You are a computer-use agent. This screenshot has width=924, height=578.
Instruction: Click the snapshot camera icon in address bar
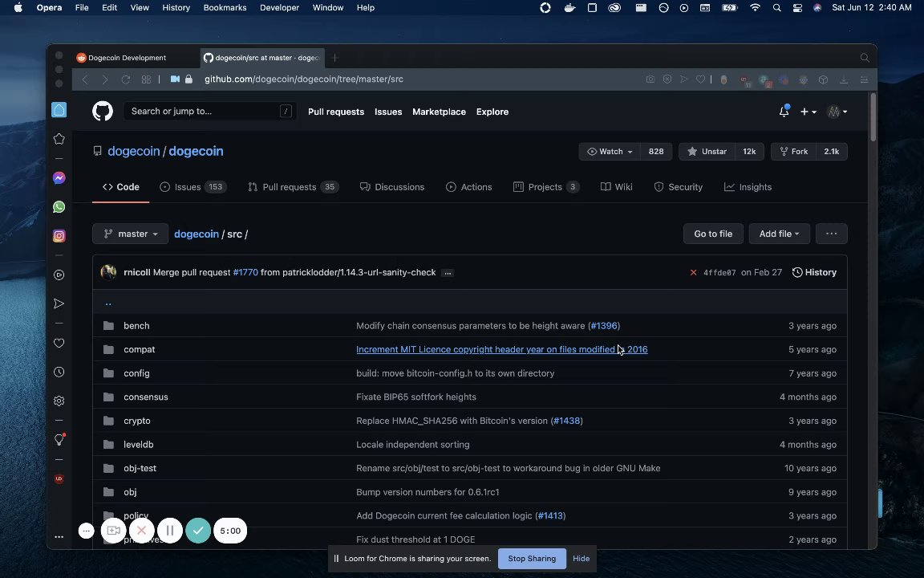(650, 79)
